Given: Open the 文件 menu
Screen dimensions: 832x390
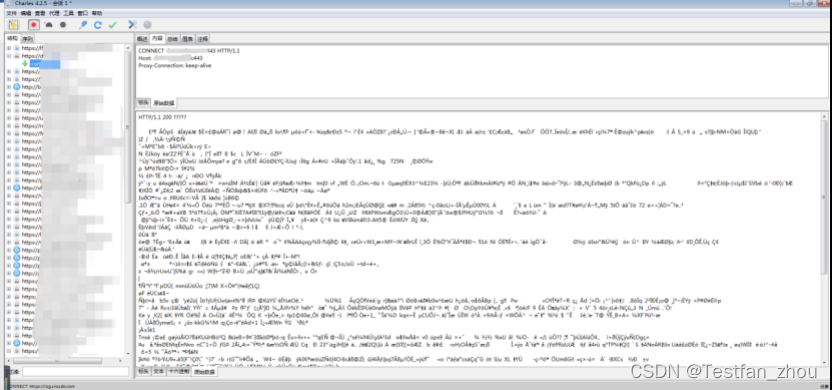Looking at the screenshot, I should click(x=11, y=13).
